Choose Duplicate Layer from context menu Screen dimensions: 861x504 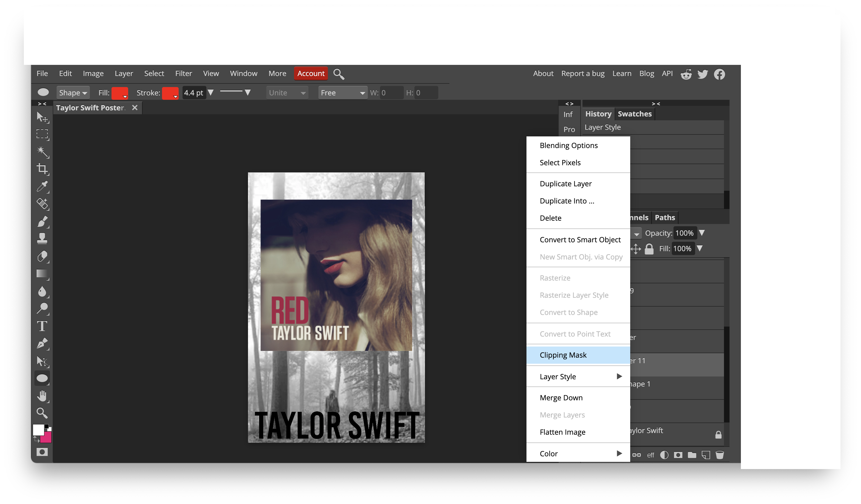(578, 184)
